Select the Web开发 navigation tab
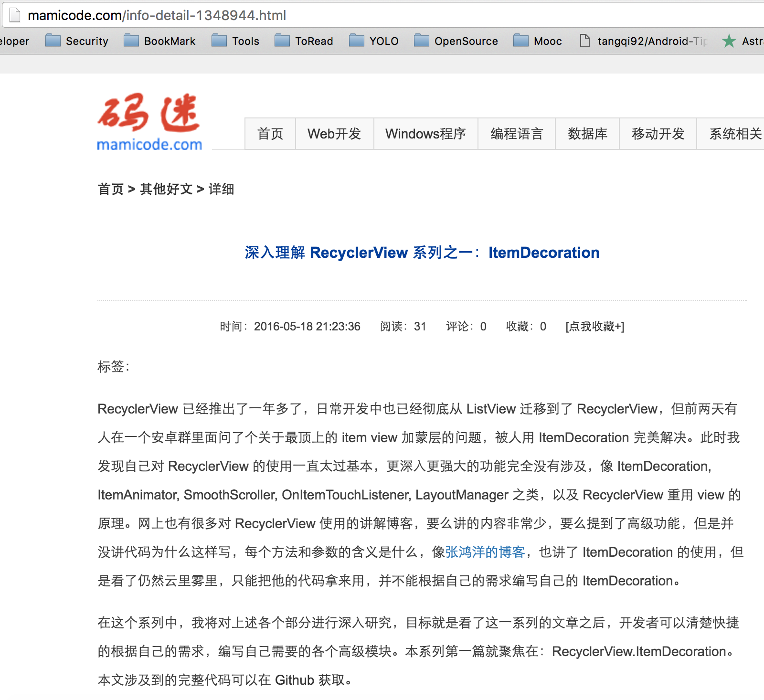764x700 pixels. tap(334, 134)
